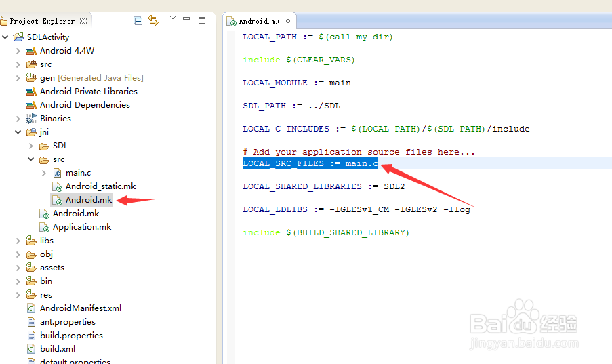Click the LOCAL_SHARED_LIBRARIES := SDL2 line
Screen dimensions: 612x364
pyautogui.click(x=323, y=186)
